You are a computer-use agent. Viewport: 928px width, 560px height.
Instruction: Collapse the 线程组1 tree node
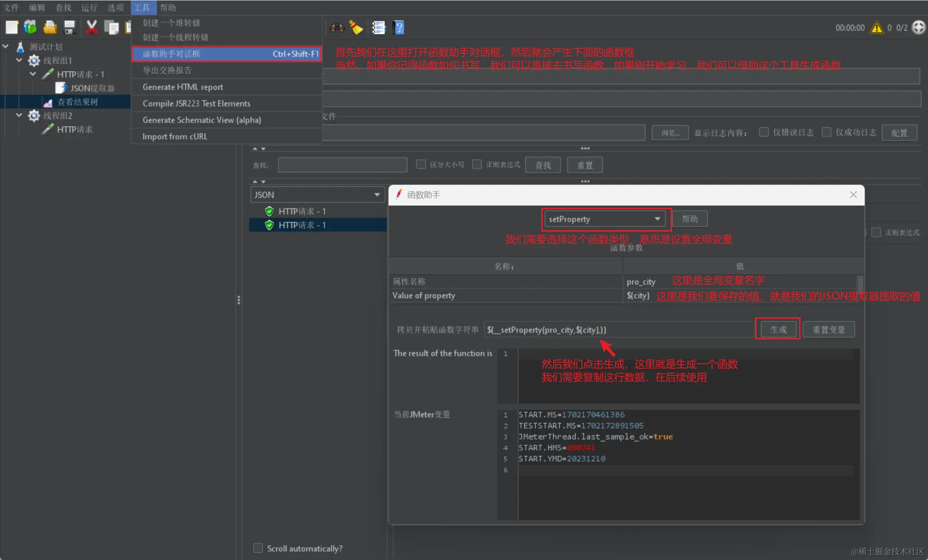(19, 60)
